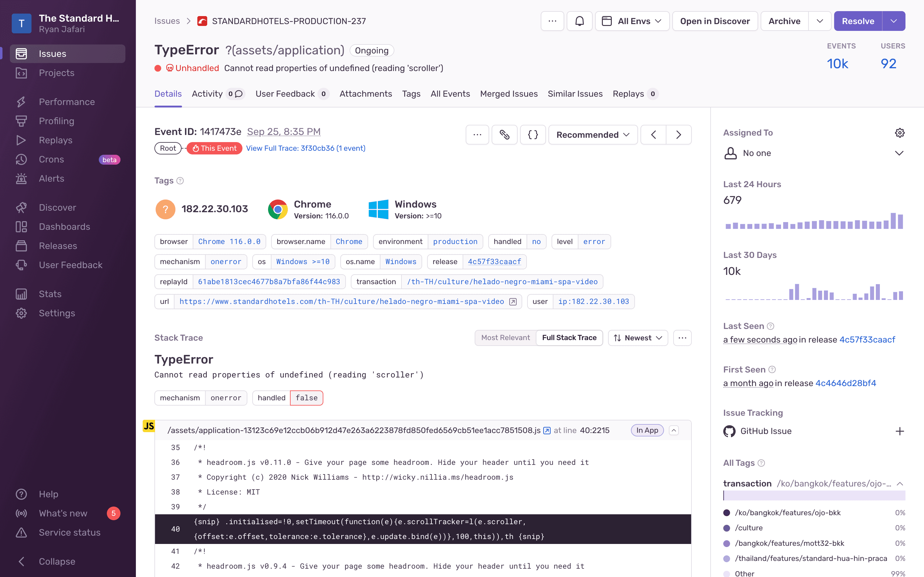Click the /ko/bangkok/features/ojo-bkk tag value
This screenshot has height=577, width=924.
click(787, 512)
